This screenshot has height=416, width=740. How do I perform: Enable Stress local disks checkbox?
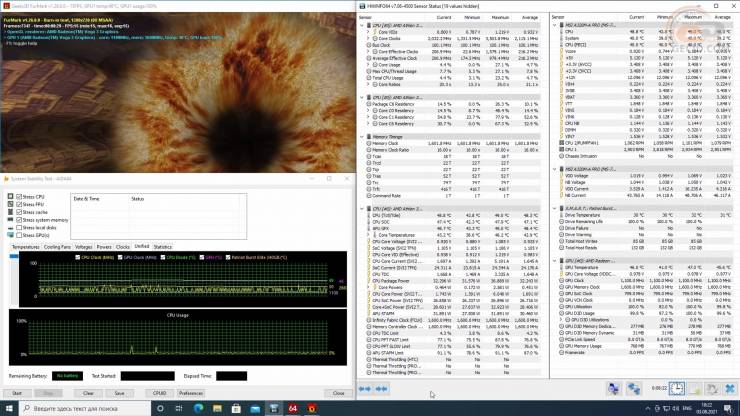[19, 228]
